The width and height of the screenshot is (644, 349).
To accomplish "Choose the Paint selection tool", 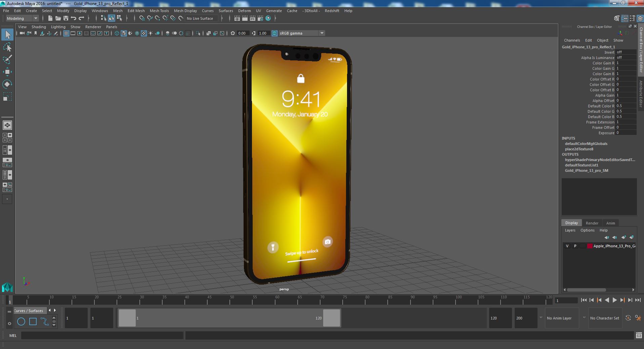I will [7, 59].
